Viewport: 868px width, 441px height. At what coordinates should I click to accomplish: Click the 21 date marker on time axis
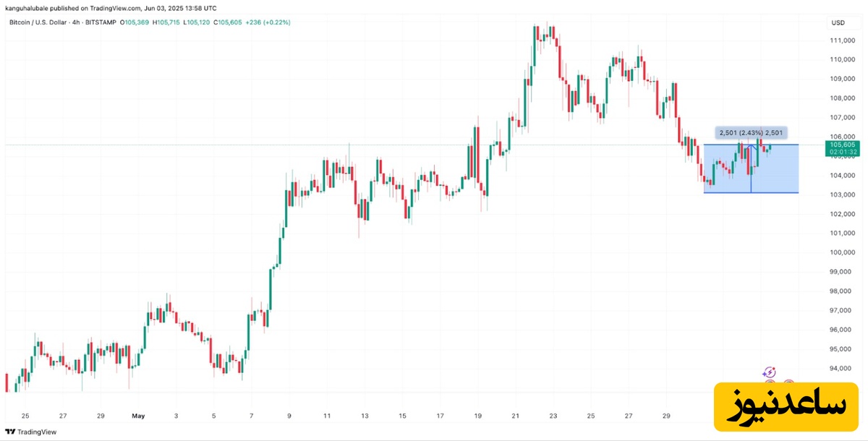point(515,416)
